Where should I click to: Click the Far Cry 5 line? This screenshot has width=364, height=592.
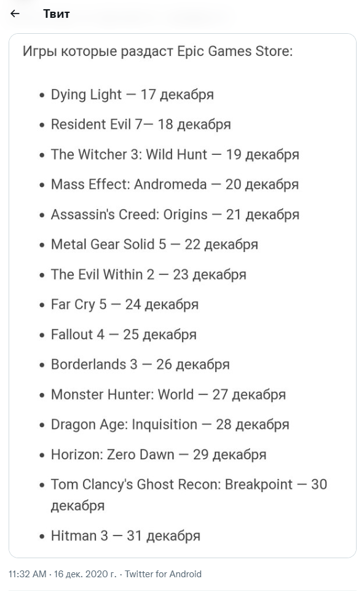click(125, 304)
